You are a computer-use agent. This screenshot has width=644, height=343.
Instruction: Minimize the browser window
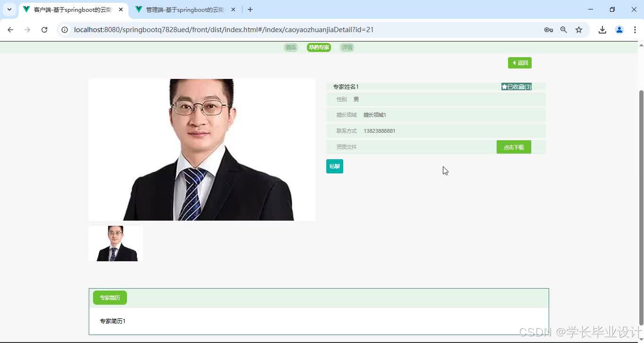pos(591,9)
